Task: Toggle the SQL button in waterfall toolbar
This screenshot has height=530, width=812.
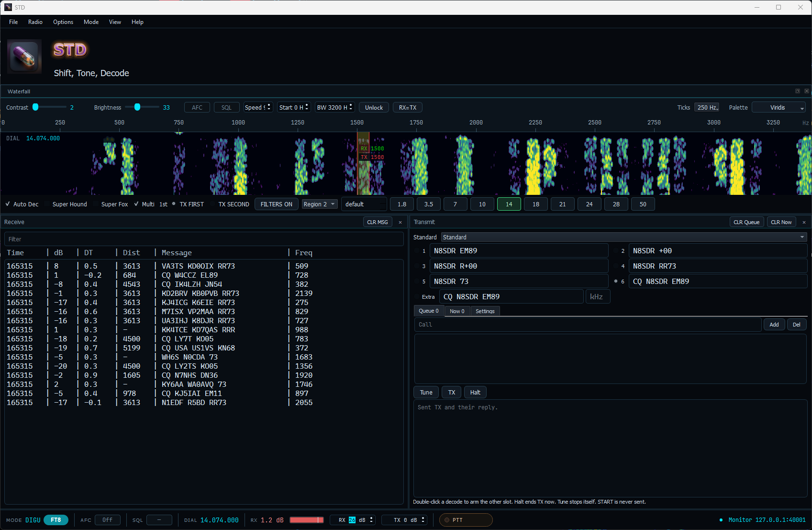Action: [226, 108]
